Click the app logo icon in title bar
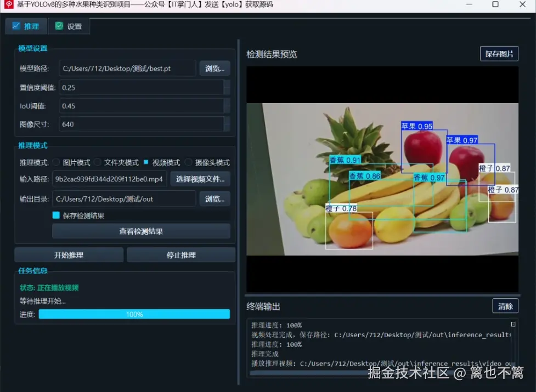This screenshot has width=536, height=392. click(x=9, y=4)
